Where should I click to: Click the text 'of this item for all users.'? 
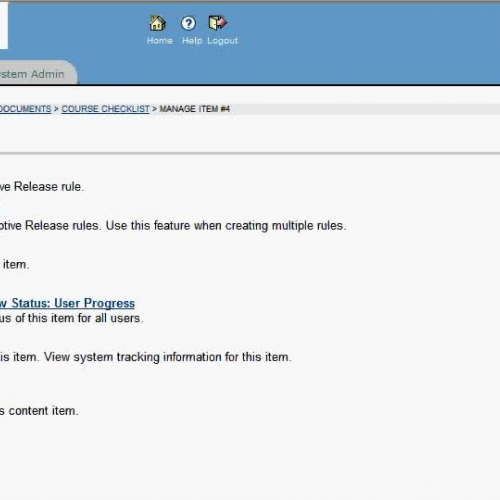click(x=79, y=318)
